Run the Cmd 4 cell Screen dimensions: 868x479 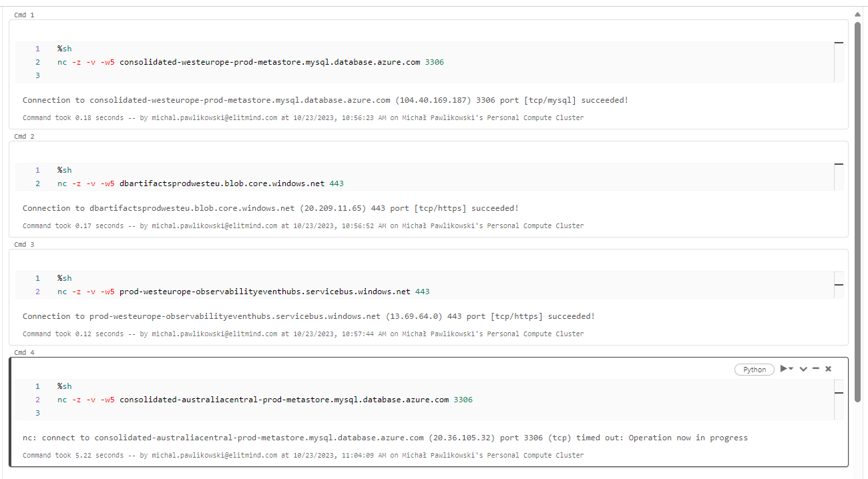point(783,369)
